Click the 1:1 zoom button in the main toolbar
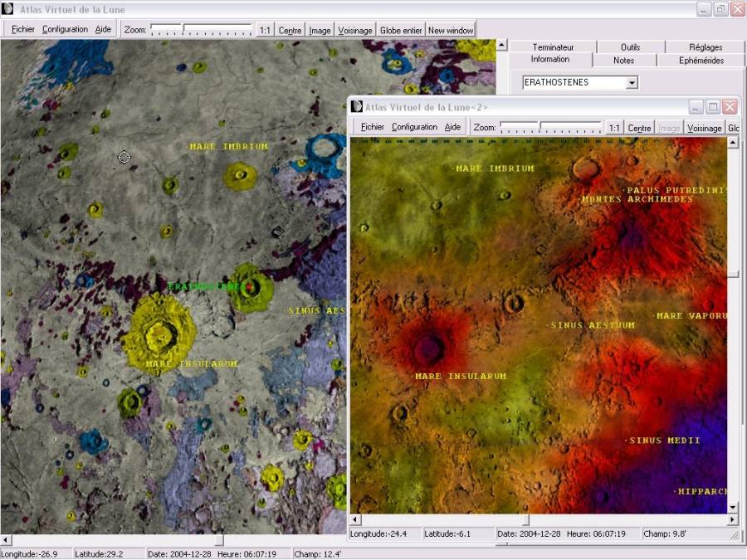The image size is (747, 560). coord(265,31)
